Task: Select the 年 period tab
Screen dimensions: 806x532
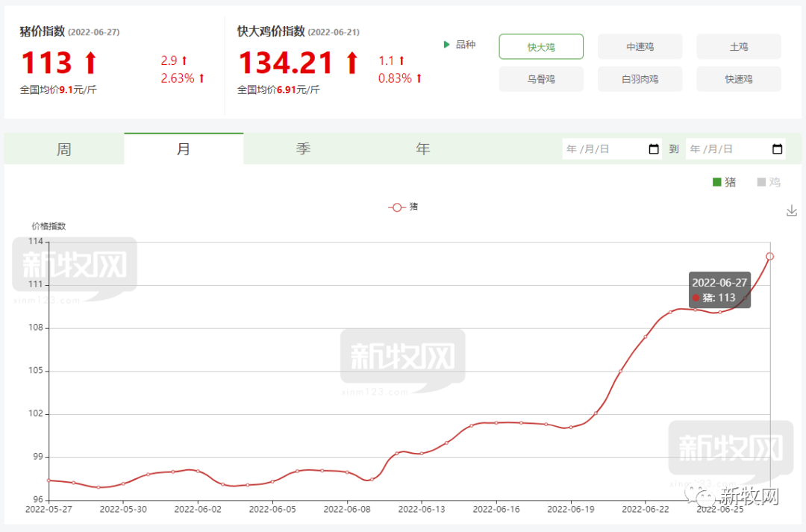Action: [x=423, y=149]
